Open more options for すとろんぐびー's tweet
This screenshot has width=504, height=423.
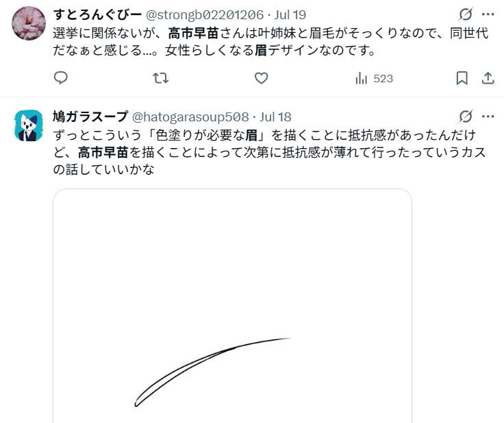(488, 14)
